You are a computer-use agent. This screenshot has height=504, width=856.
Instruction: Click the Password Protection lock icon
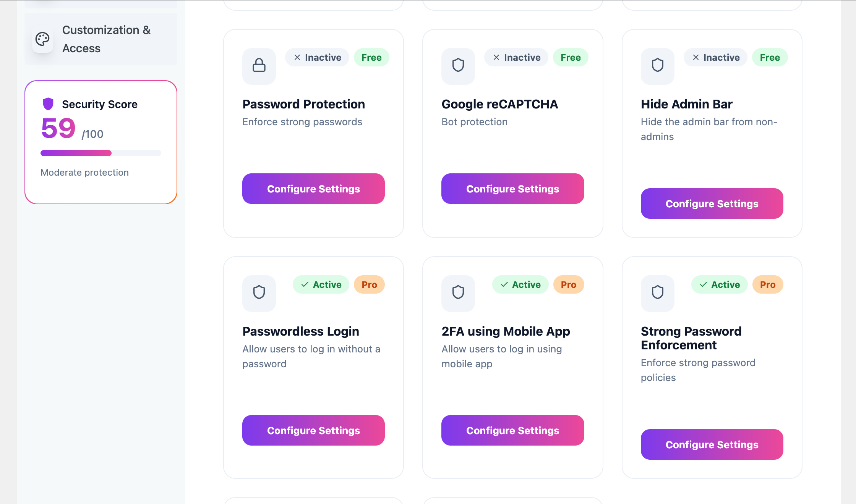click(x=259, y=66)
